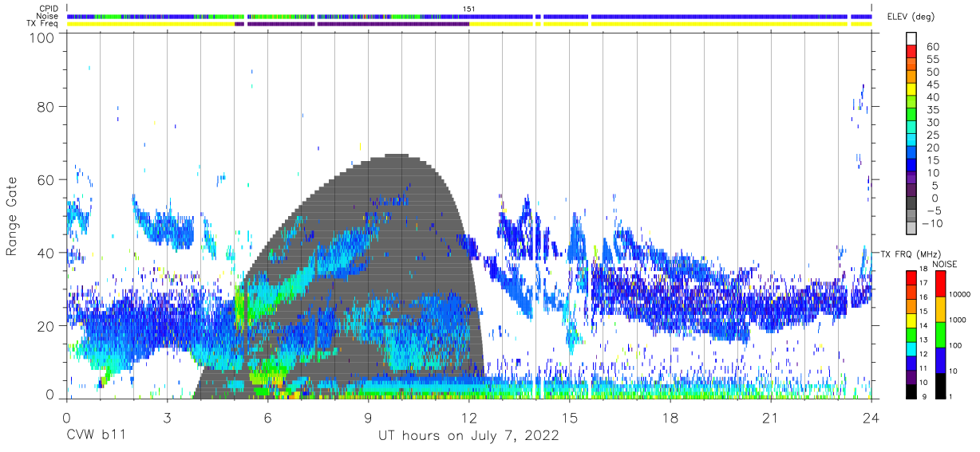Click the 9 tick label on UT hours axis
This screenshot has width=980, height=452.
click(368, 417)
